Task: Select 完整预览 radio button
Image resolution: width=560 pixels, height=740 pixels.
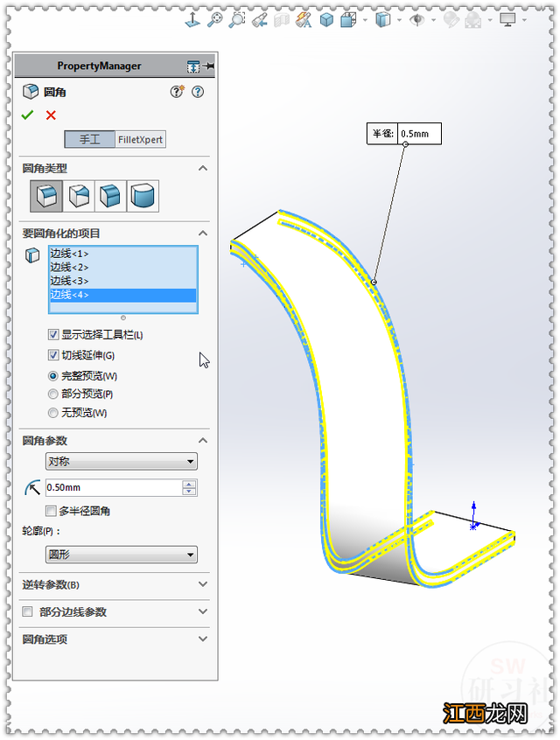Action: click(52, 376)
